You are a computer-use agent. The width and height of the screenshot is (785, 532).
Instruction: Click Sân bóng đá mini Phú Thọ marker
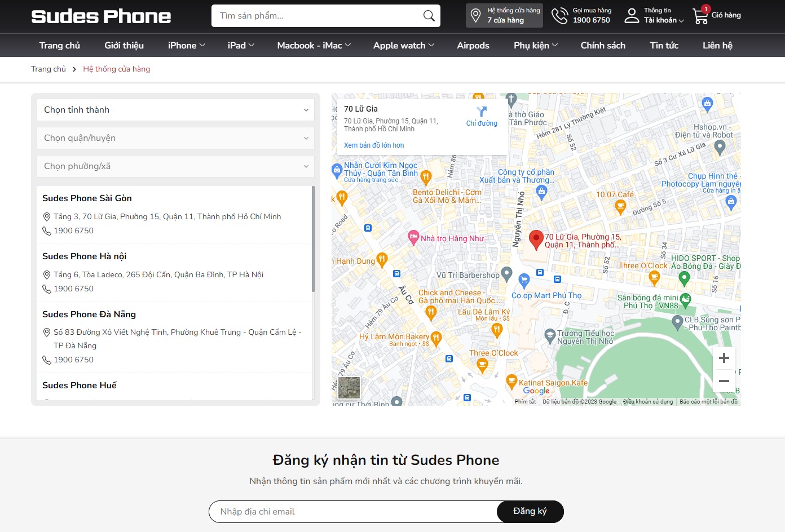click(686, 300)
